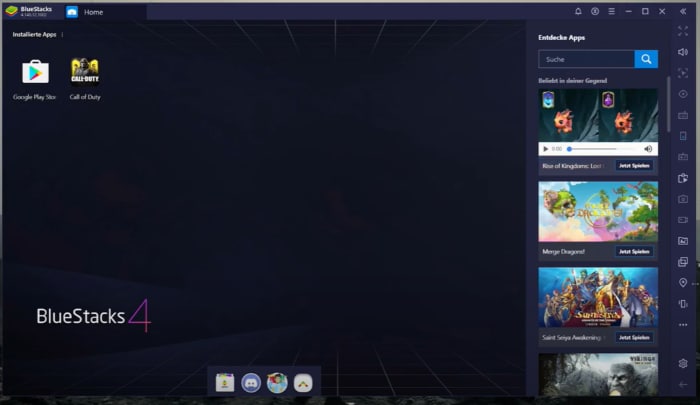Toggle fullscreen mode icon in sidebar

coord(683,31)
